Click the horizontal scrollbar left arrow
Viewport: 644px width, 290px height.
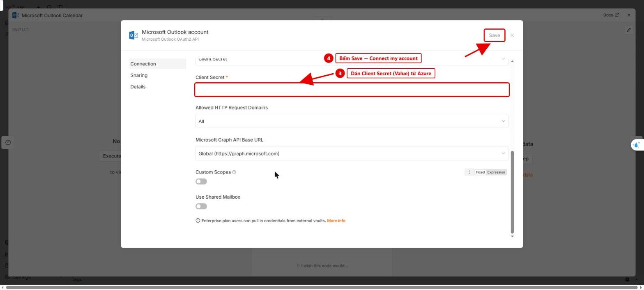tap(3, 287)
